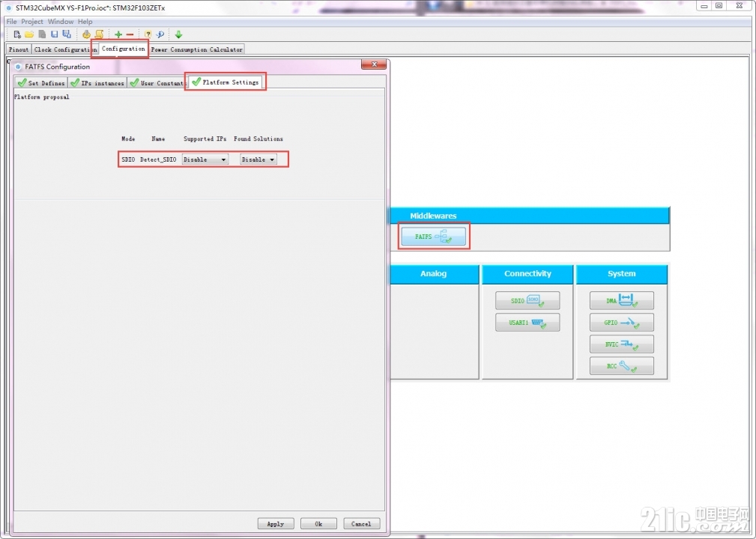756x539 pixels.
Task: Click the Generate Code gear icon
Action: 86,34
